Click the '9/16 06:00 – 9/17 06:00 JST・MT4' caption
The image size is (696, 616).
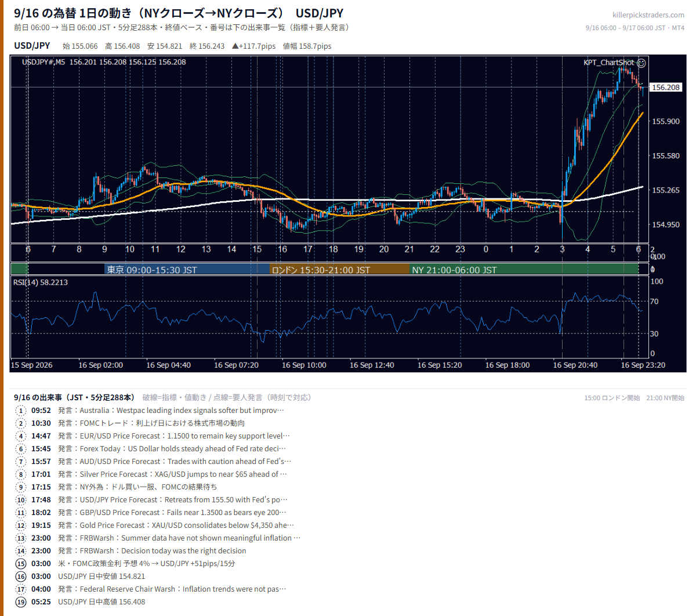(x=635, y=28)
